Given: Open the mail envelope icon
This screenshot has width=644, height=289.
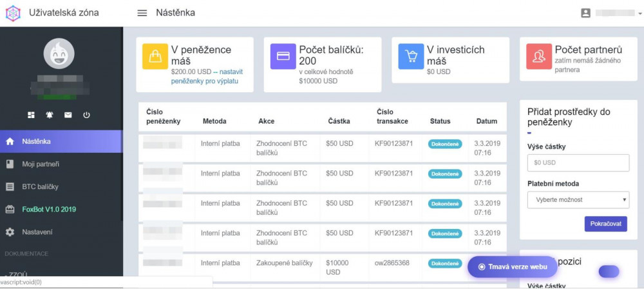Looking at the screenshot, I should (68, 115).
